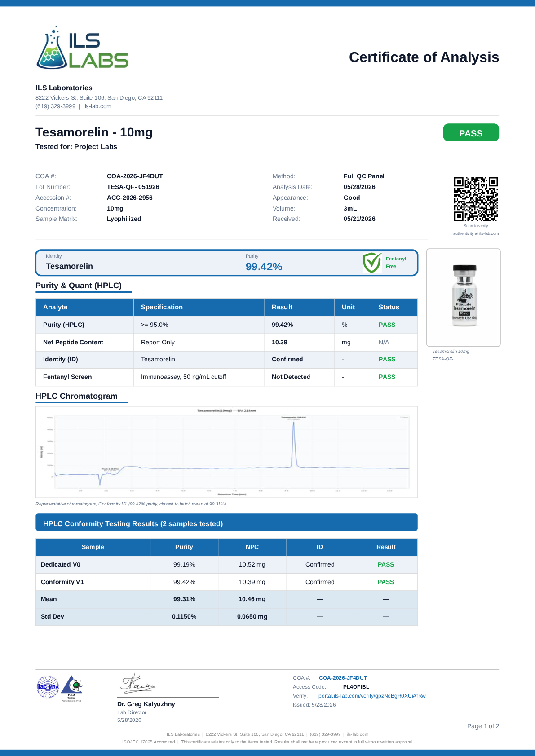Click the Page 1 of 2 indicator
The height and width of the screenshot is (756, 535).
[483, 726]
